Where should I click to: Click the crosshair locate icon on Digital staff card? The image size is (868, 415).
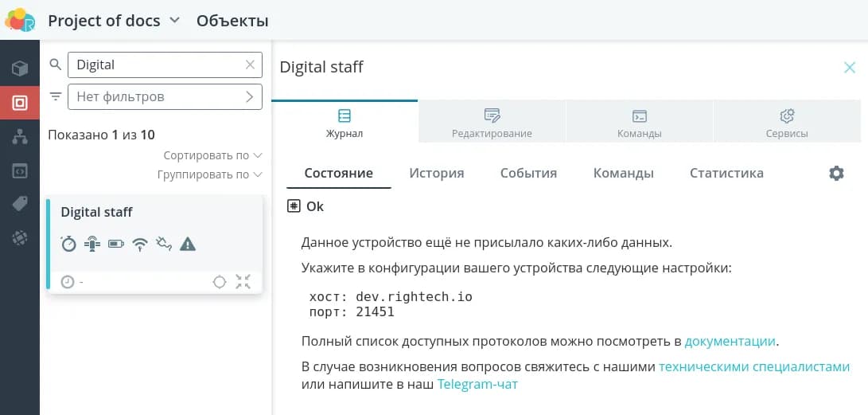(x=220, y=282)
